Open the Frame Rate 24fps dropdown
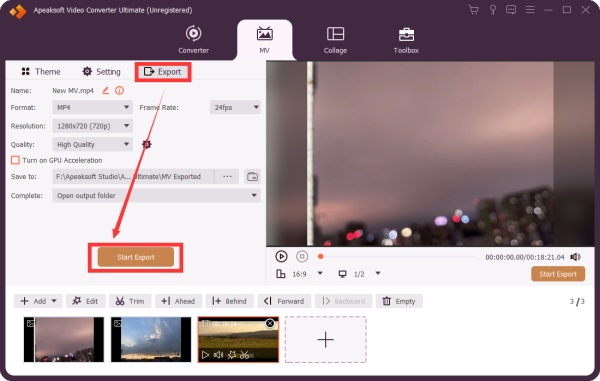 point(235,107)
